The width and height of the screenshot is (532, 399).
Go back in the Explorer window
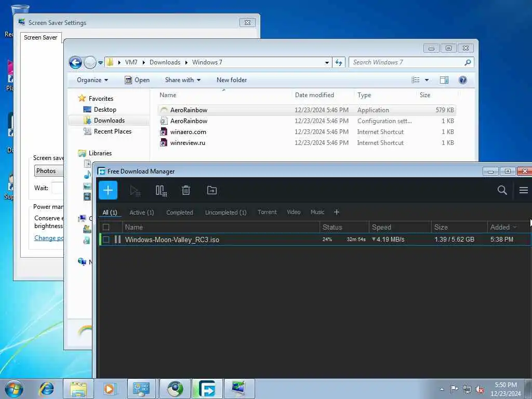tap(75, 62)
